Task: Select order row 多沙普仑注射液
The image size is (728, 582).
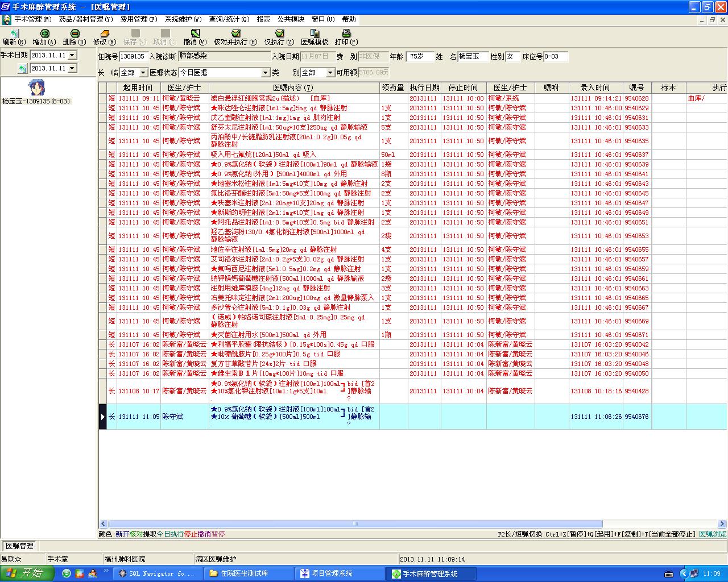Action: coord(413,307)
